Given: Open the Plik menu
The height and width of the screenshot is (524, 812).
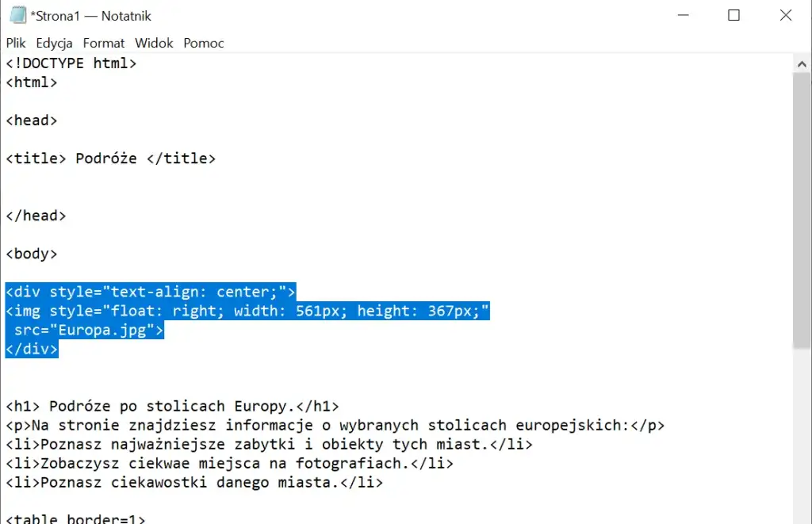Looking at the screenshot, I should click(15, 43).
